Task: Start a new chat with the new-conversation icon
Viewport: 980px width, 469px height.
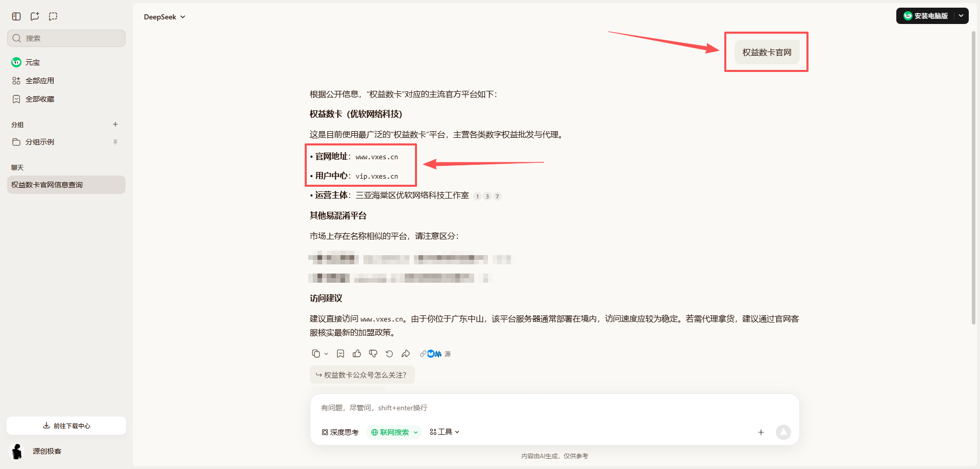Action: pyautogui.click(x=34, y=16)
